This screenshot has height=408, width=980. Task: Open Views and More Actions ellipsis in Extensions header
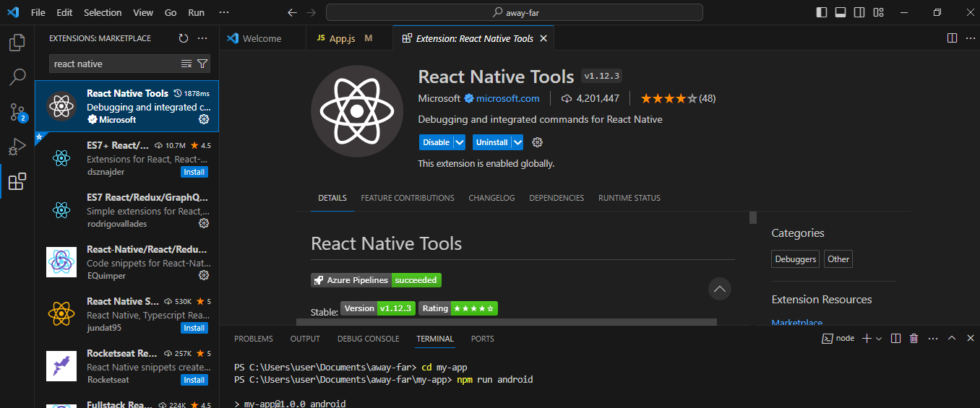(202, 38)
